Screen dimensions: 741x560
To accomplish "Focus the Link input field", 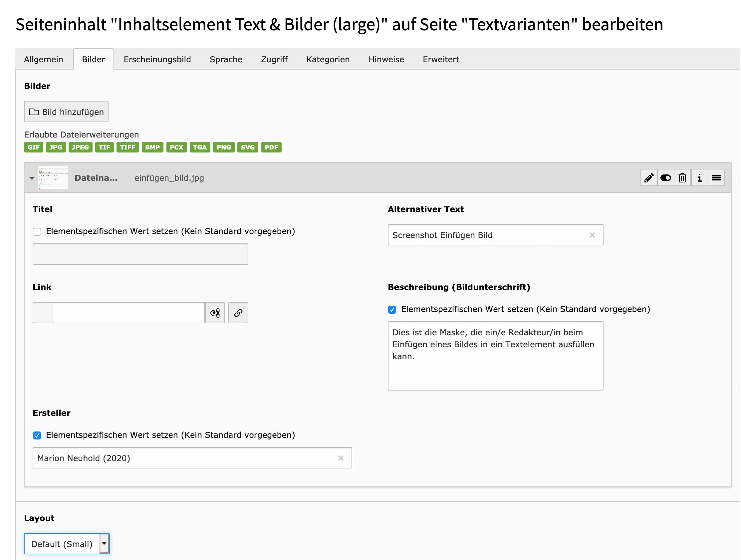I will pos(129,313).
